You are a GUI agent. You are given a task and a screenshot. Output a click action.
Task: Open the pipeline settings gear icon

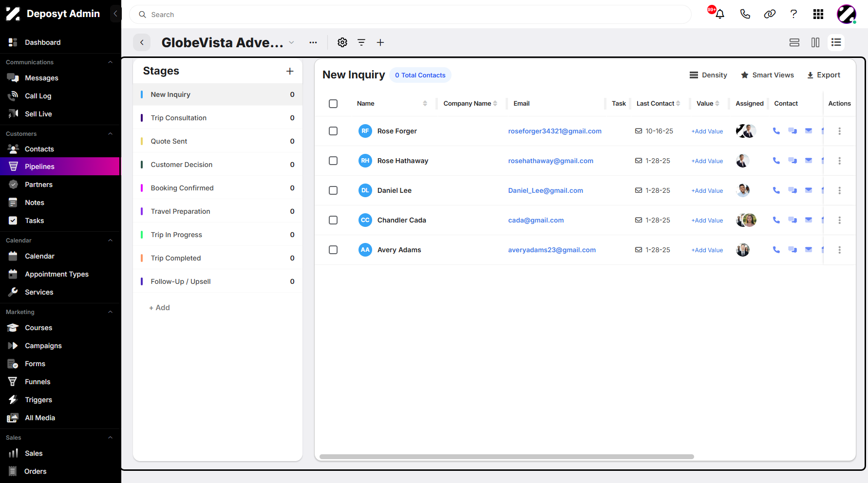tap(342, 42)
